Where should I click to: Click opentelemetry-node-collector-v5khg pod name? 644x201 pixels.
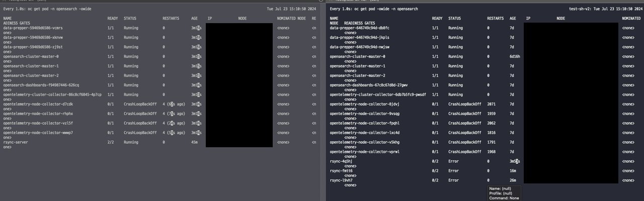point(365,143)
